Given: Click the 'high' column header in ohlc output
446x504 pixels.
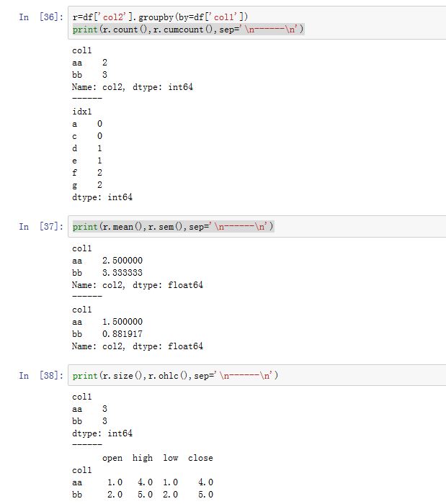Looking at the screenshot, I should pos(143,458).
